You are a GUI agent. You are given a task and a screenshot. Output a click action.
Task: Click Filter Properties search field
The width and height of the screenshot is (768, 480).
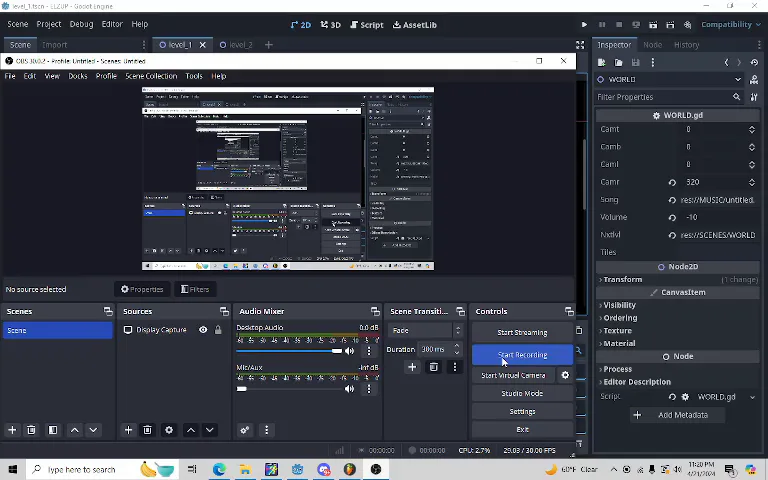(x=669, y=97)
